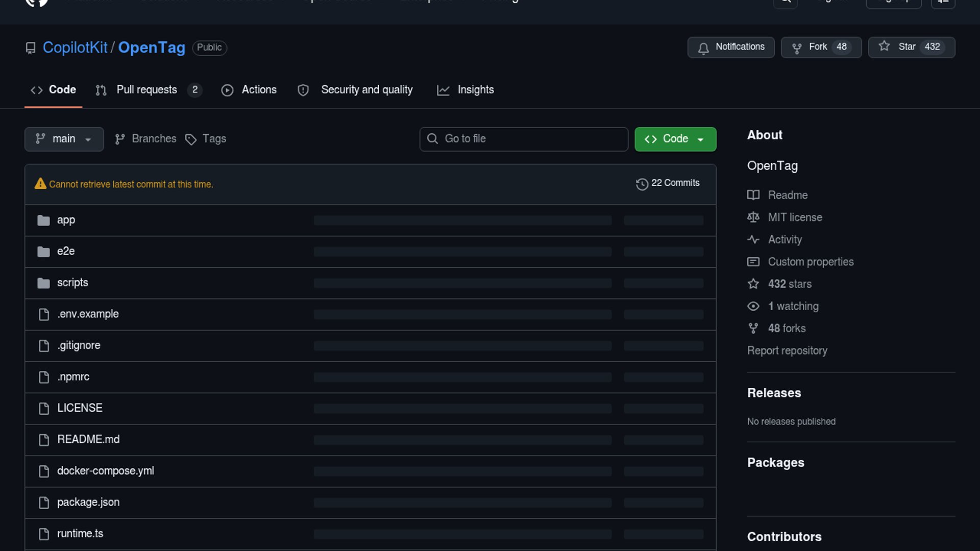
Task: Open the package.json file
Action: (88, 502)
